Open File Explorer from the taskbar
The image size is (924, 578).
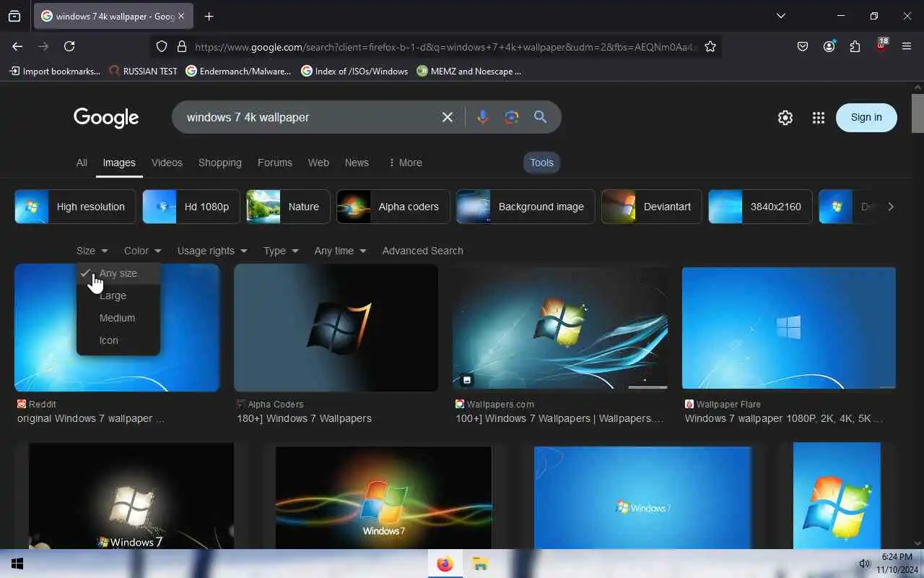[x=480, y=564]
